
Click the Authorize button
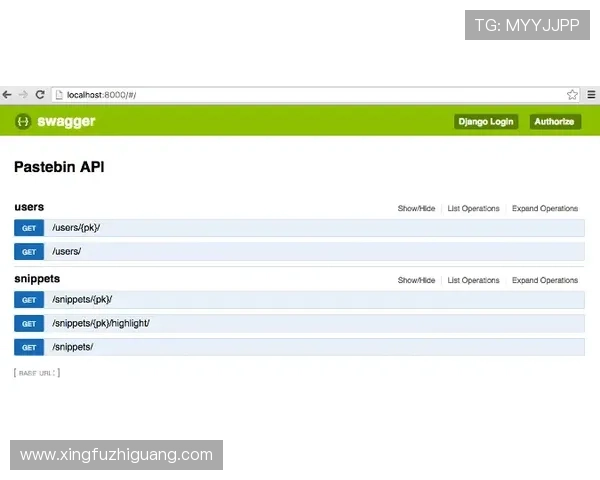point(554,122)
